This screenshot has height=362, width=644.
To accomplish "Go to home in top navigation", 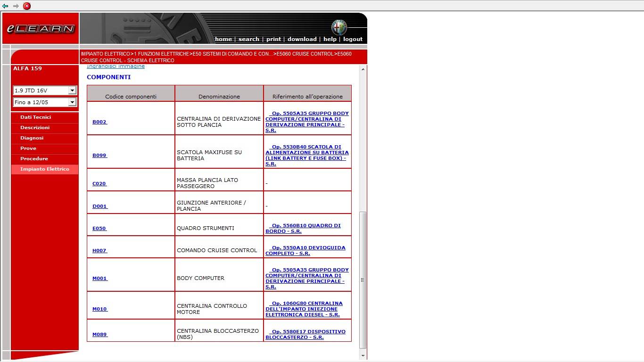I will (223, 39).
